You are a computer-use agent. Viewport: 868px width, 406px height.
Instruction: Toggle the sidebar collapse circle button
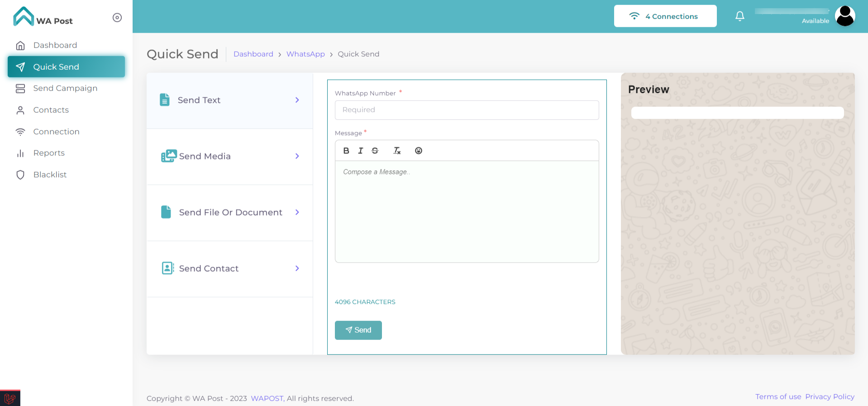(117, 18)
